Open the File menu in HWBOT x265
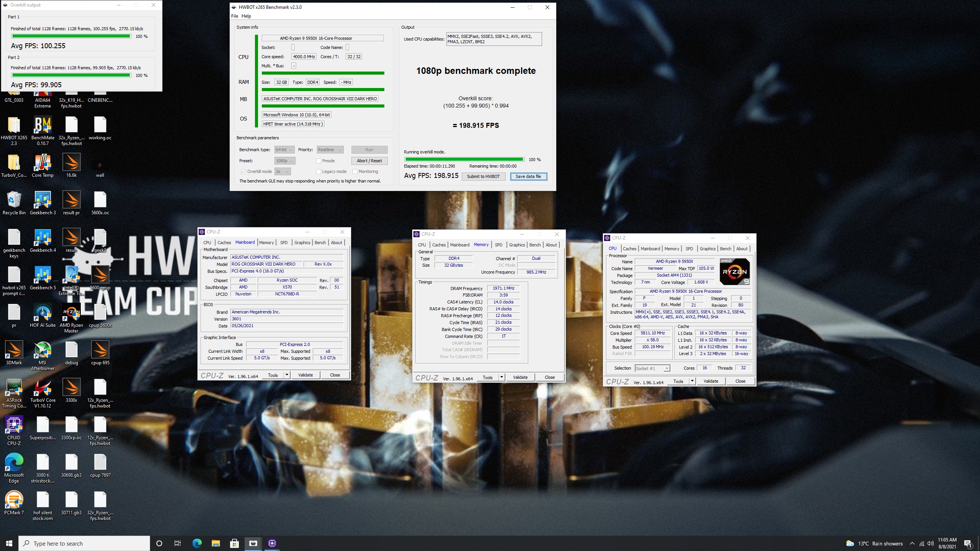This screenshot has width=980, height=551. click(x=235, y=16)
